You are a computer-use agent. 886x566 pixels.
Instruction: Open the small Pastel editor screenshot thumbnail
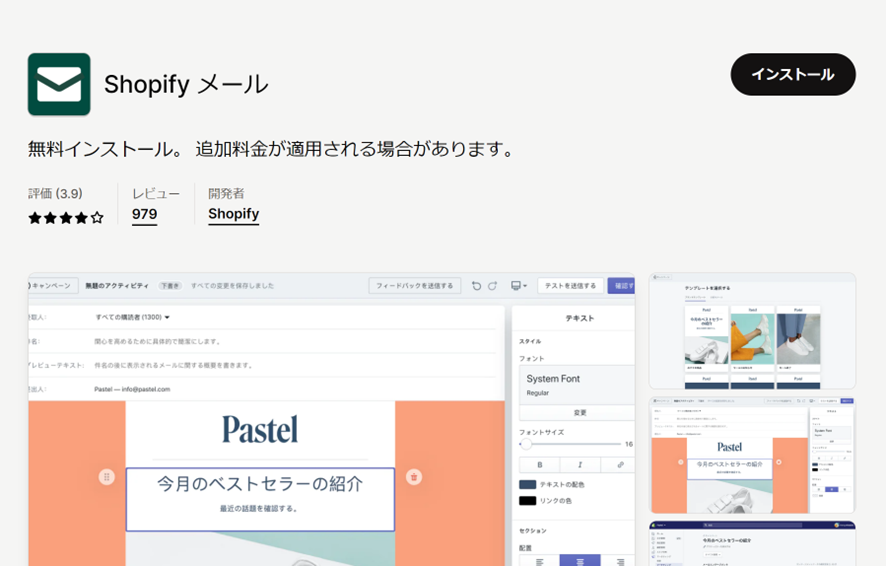point(752,455)
